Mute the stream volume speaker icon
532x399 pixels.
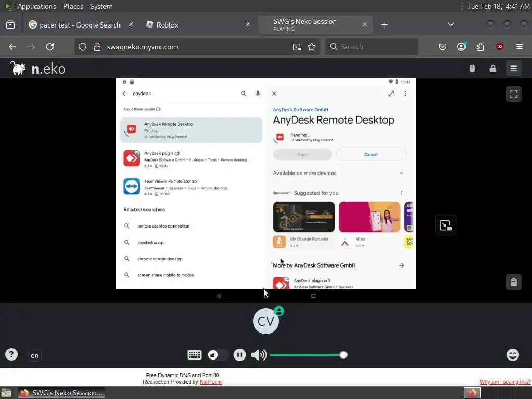coord(259,355)
